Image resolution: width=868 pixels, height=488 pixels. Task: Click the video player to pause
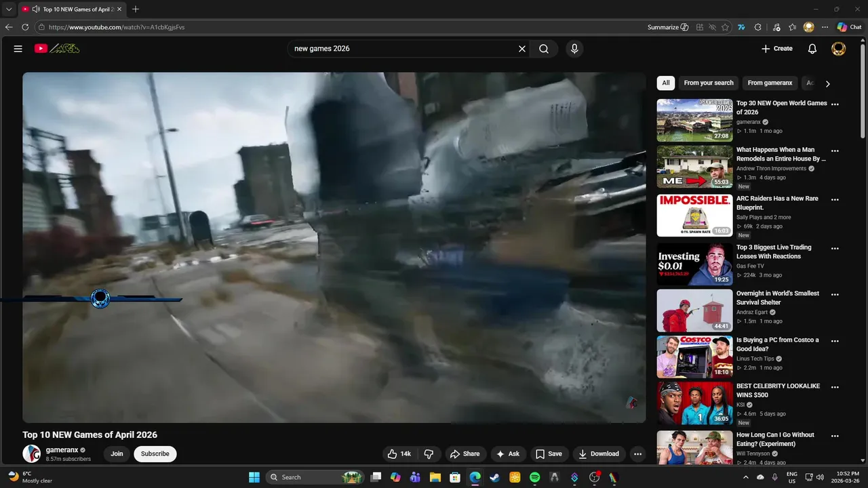pyautogui.click(x=334, y=247)
